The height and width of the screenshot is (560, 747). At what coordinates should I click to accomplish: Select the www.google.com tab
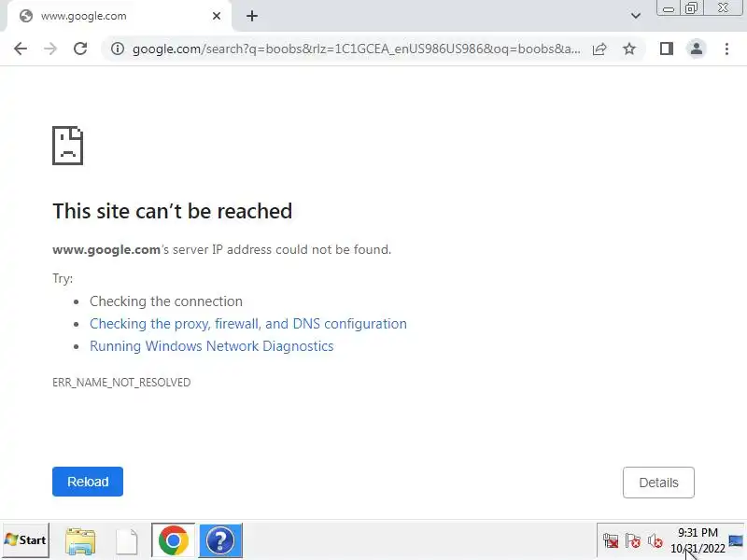[x=120, y=16]
